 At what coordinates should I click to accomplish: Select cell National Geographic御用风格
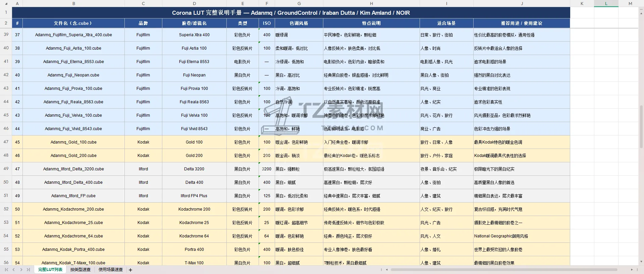point(522,236)
